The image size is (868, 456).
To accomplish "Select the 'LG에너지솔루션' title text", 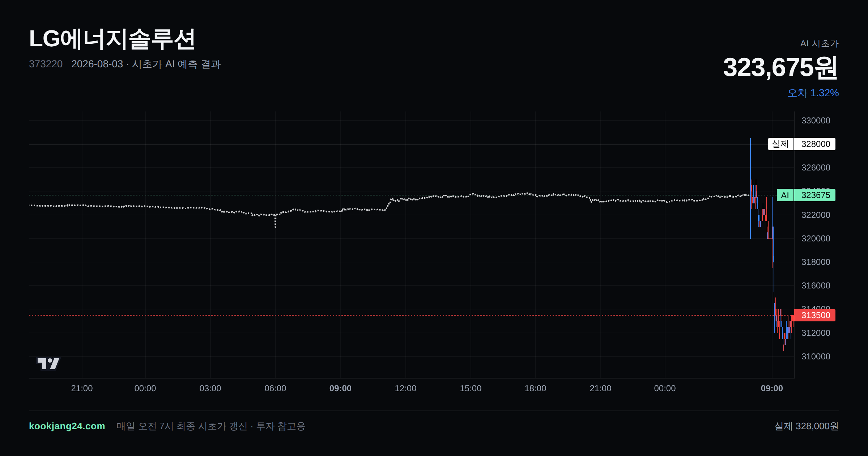I will point(112,39).
